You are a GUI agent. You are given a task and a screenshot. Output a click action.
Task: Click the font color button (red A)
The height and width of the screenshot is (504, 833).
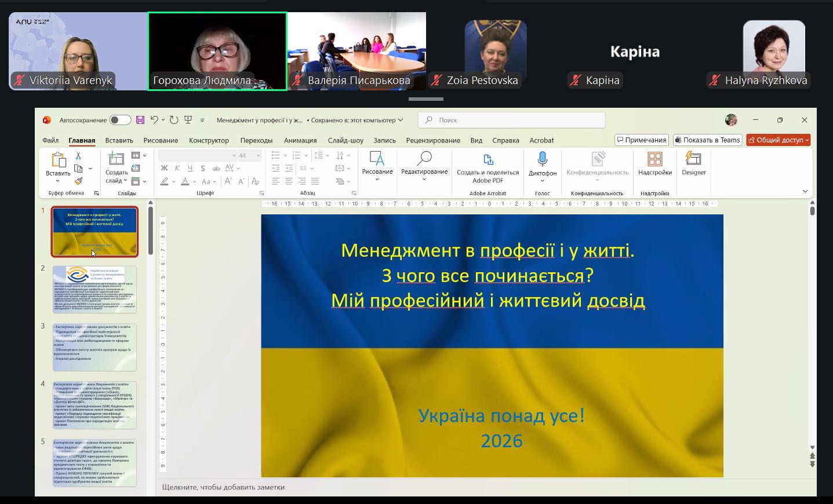185,181
